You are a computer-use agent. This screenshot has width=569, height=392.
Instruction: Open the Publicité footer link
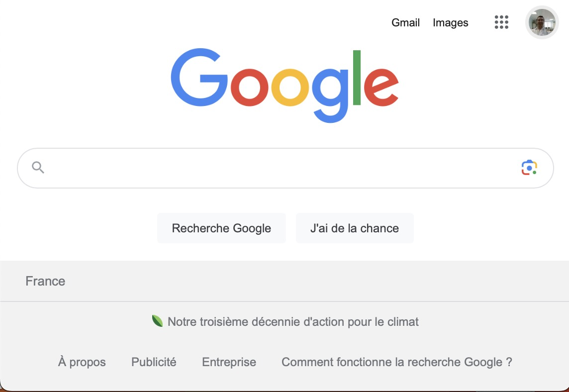tap(154, 362)
